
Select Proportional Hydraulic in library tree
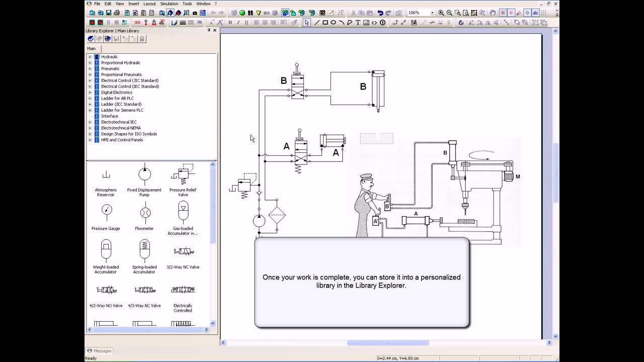pyautogui.click(x=121, y=63)
